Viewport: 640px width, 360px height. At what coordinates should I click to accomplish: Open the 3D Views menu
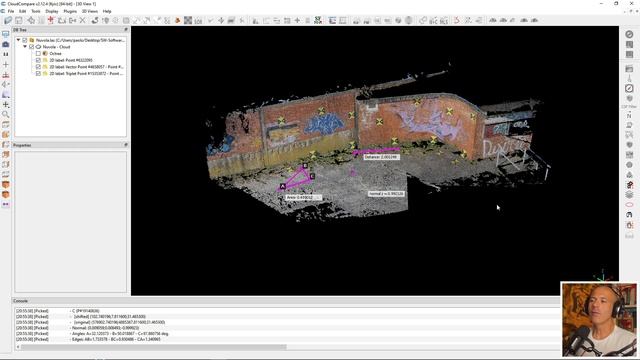click(x=90, y=11)
